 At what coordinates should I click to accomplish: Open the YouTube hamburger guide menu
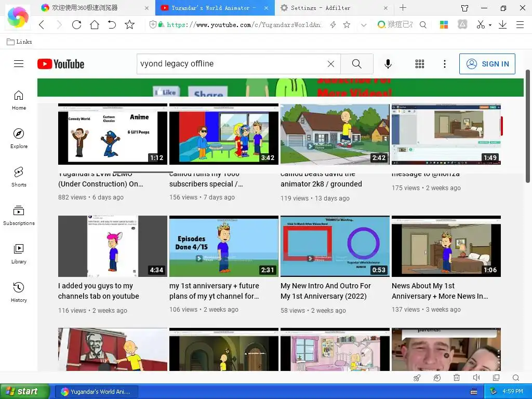[19, 64]
